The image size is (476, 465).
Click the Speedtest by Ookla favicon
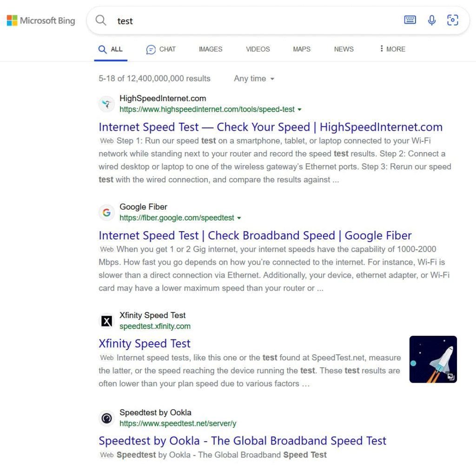click(x=107, y=418)
